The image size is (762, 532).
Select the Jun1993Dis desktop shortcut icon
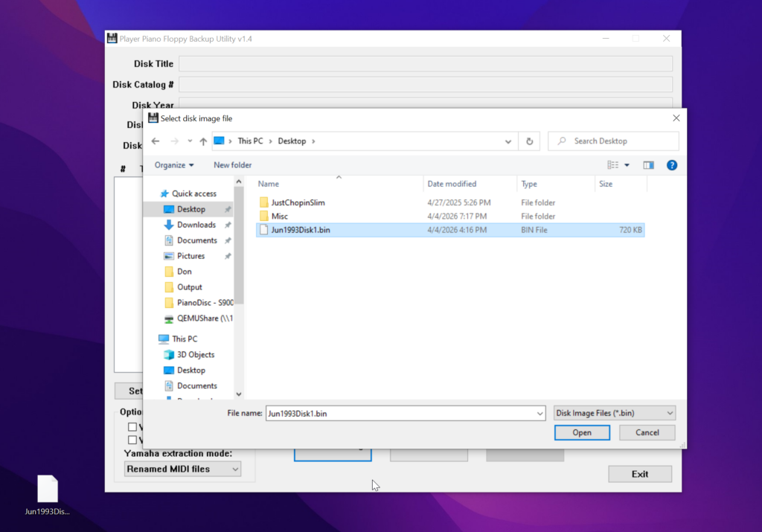point(47,487)
